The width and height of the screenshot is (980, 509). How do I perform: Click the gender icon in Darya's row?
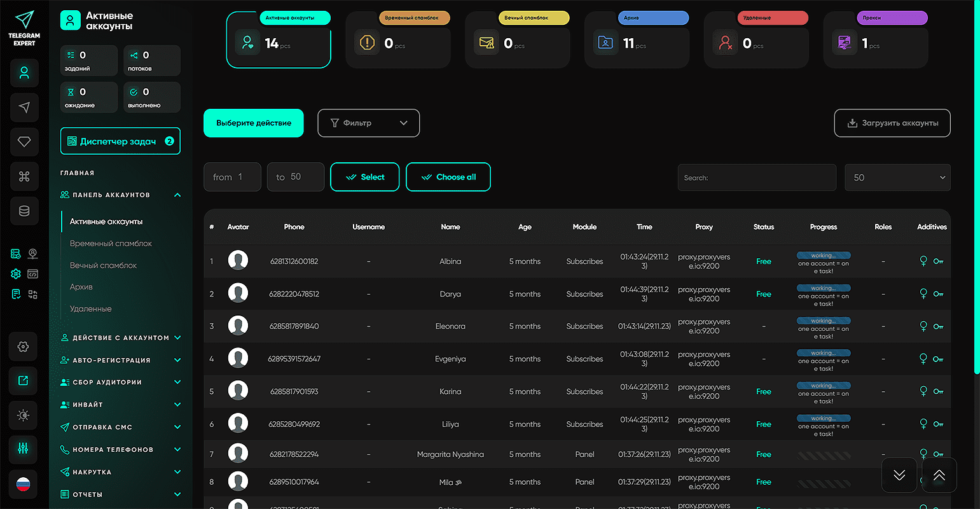click(x=923, y=293)
